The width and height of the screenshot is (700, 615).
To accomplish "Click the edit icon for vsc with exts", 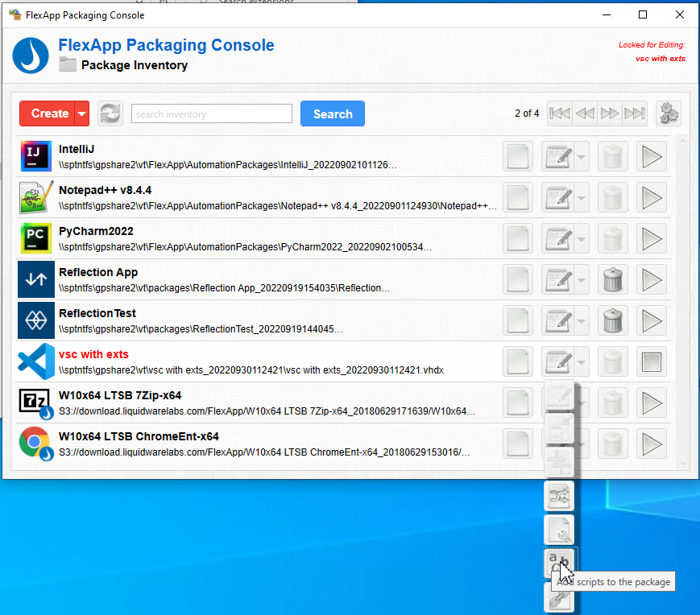I will coord(558,361).
